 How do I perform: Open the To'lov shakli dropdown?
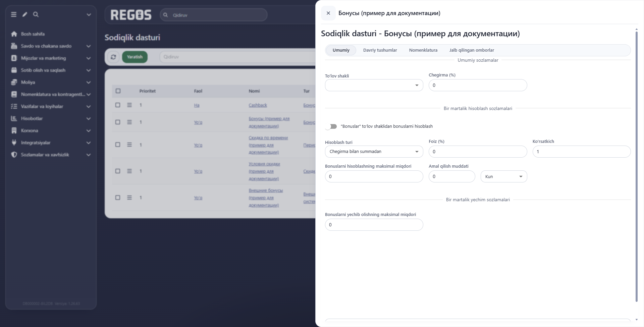(x=374, y=85)
